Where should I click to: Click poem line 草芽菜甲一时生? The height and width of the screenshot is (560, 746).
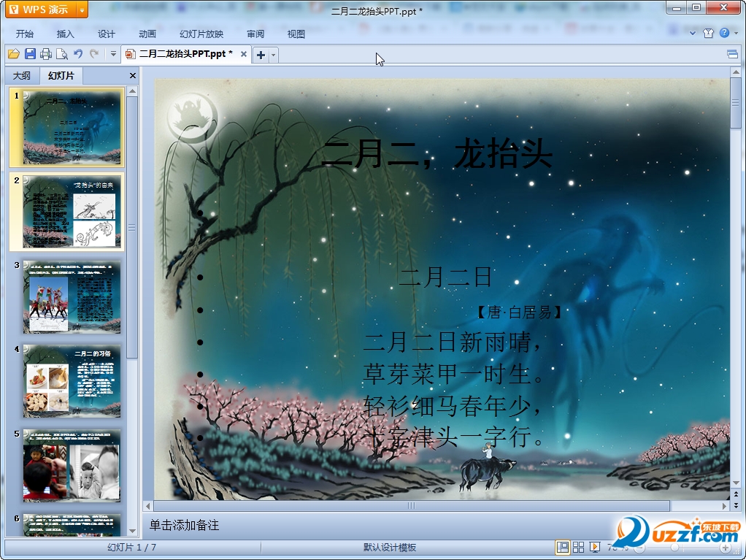(454, 374)
